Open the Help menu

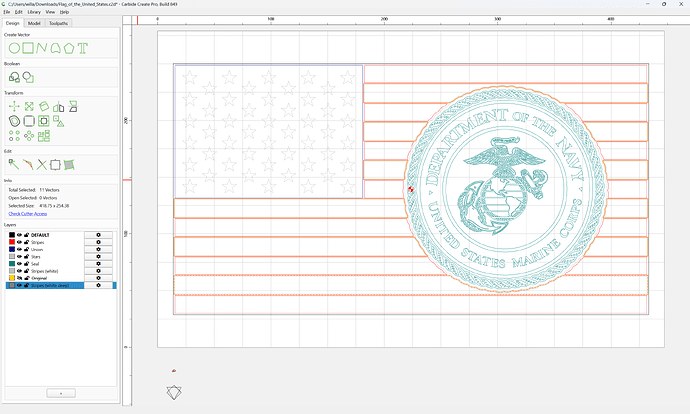[64, 12]
